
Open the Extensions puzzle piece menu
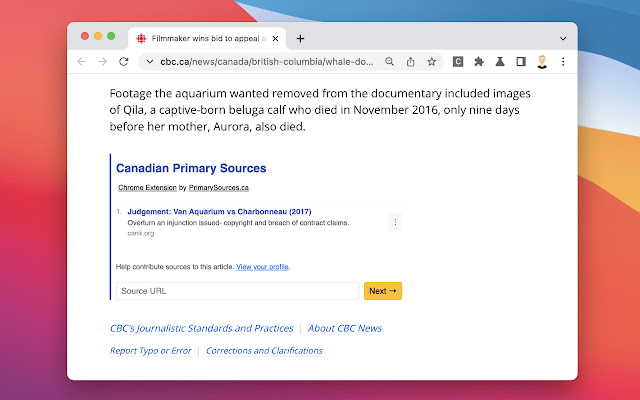tap(479, 62)
